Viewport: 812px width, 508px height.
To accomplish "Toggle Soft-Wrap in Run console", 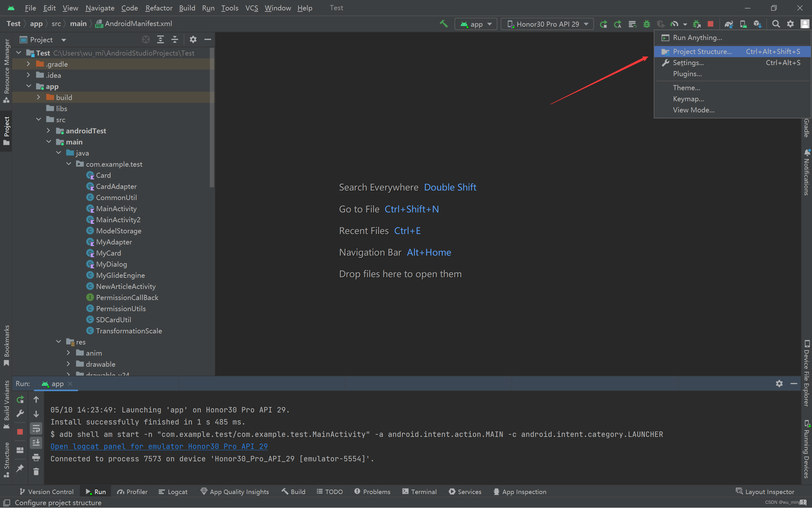I will point(36,428).
